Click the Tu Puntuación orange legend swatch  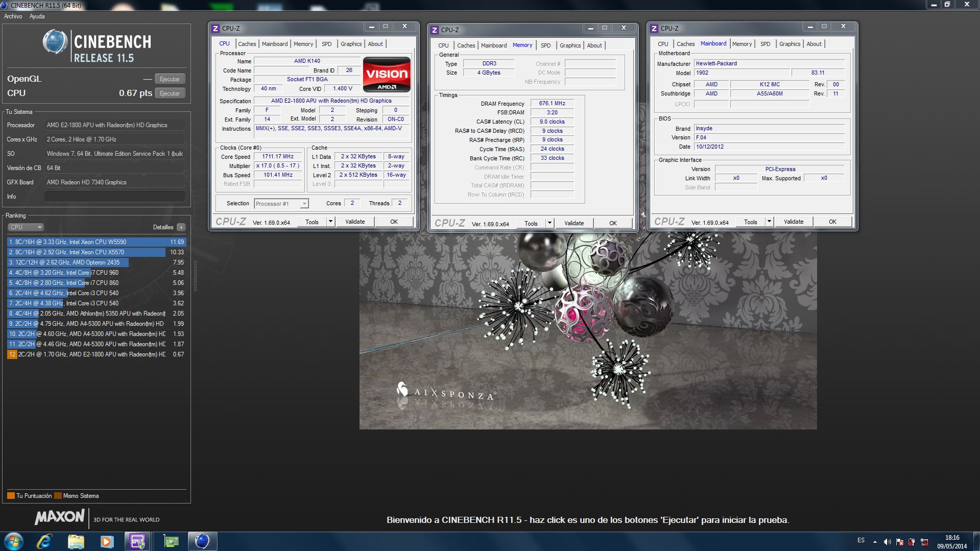tap(11, 496)
